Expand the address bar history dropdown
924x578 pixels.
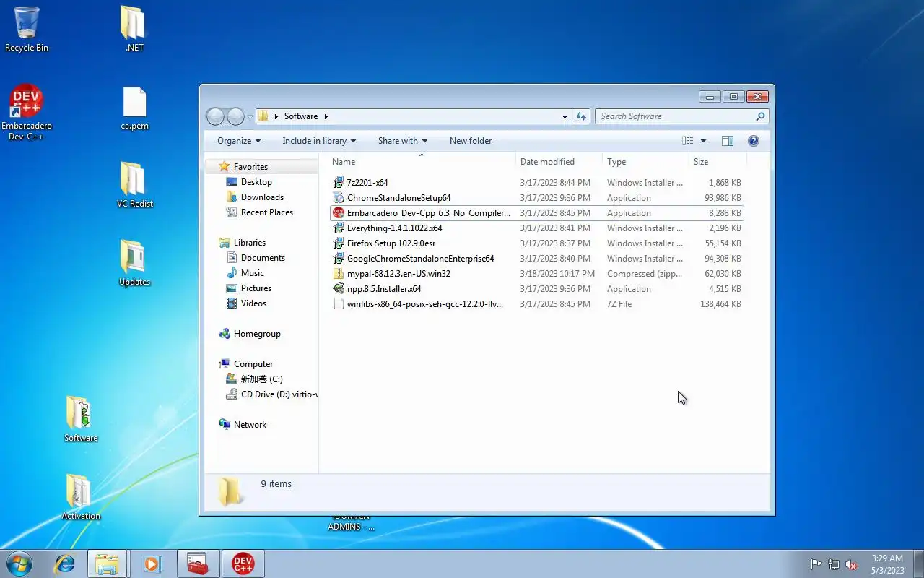point(565,116)
